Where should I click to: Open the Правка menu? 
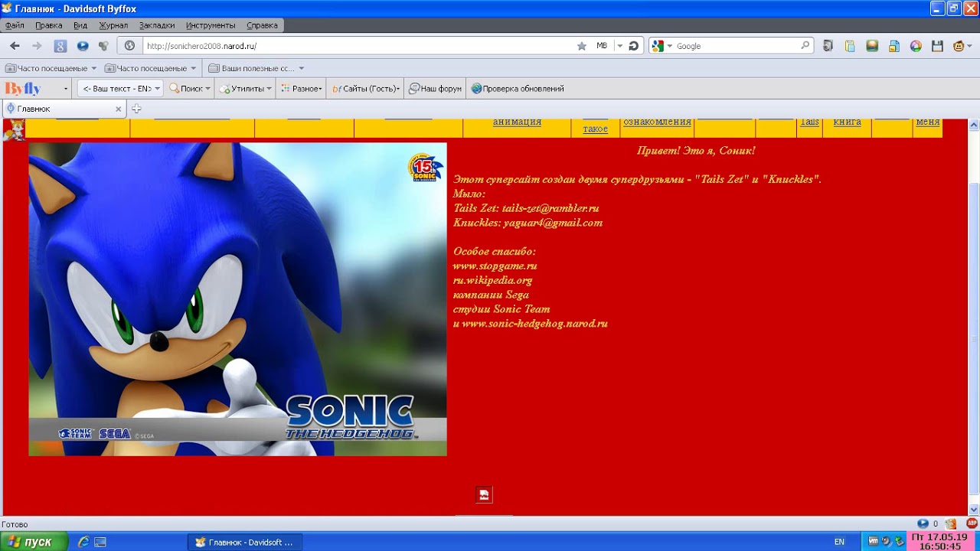[48, 25]
